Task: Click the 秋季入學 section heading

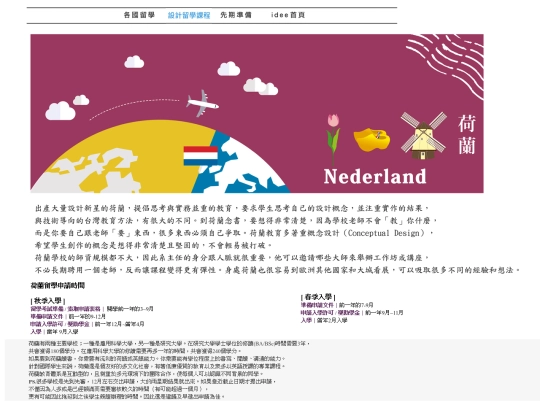Action: click(x=48, y=301)
